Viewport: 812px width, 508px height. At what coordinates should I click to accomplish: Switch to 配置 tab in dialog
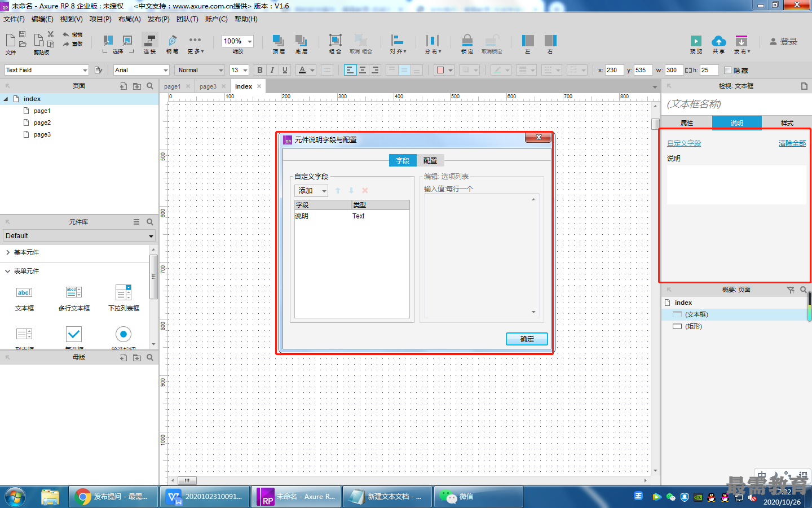[x=430, y=160]
